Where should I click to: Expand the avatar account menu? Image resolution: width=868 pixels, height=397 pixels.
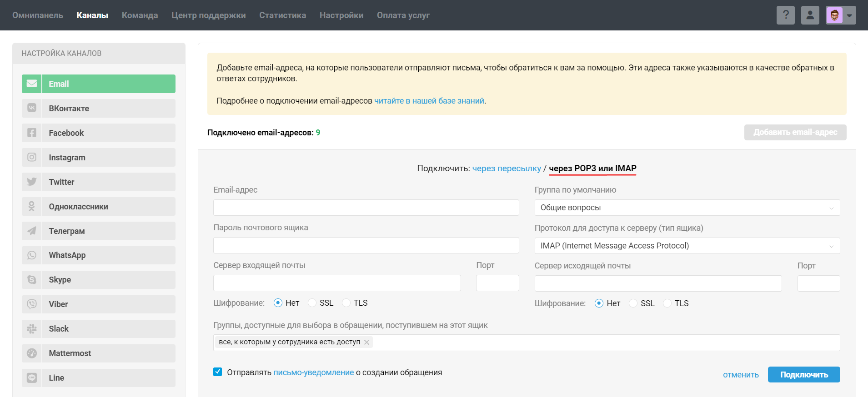tap(841, 15)
